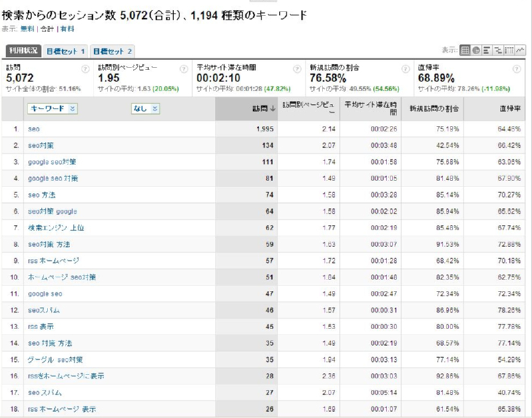Open help icon for 訪問 metric
This screenshot has height=418, width=532.
coord(85,69)
